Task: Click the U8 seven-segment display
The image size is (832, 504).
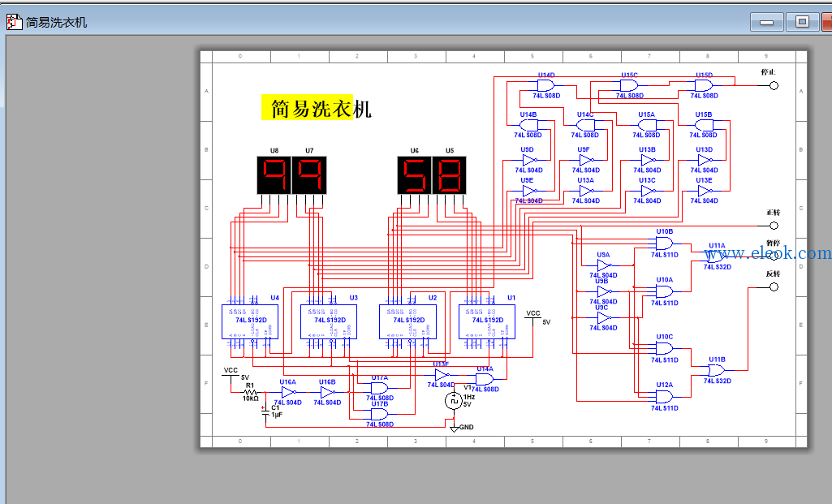Action: (x=274, y=175)
